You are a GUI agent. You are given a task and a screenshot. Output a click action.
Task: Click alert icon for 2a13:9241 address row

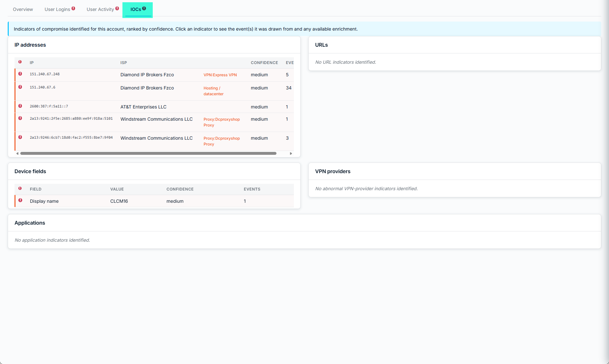coord(20,118)
